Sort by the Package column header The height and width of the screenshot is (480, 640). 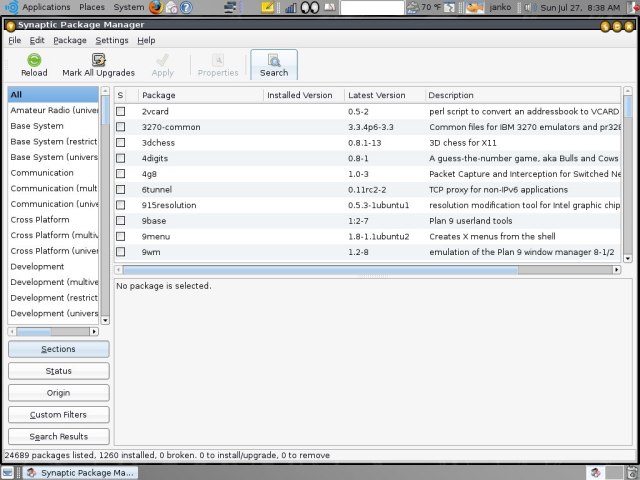201,95
